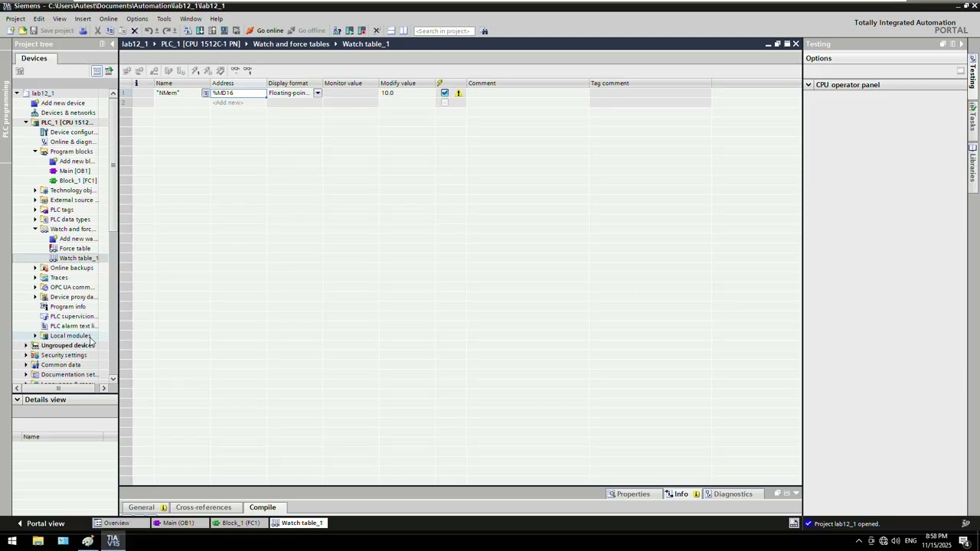Screen dimensions: 980x551
Task: Click the Split editor horizontally icon
Action: (390, 31)
